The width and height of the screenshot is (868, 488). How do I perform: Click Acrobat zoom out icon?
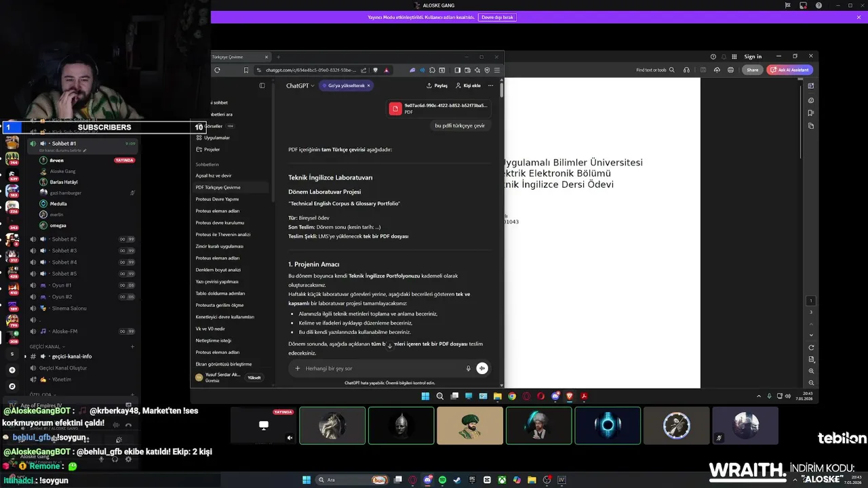(x=811, y=383)
